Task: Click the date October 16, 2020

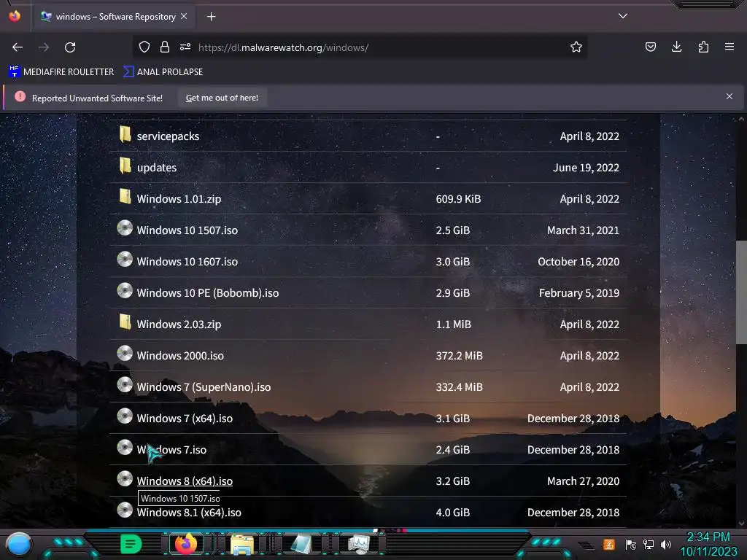Action: click(578, 262)
